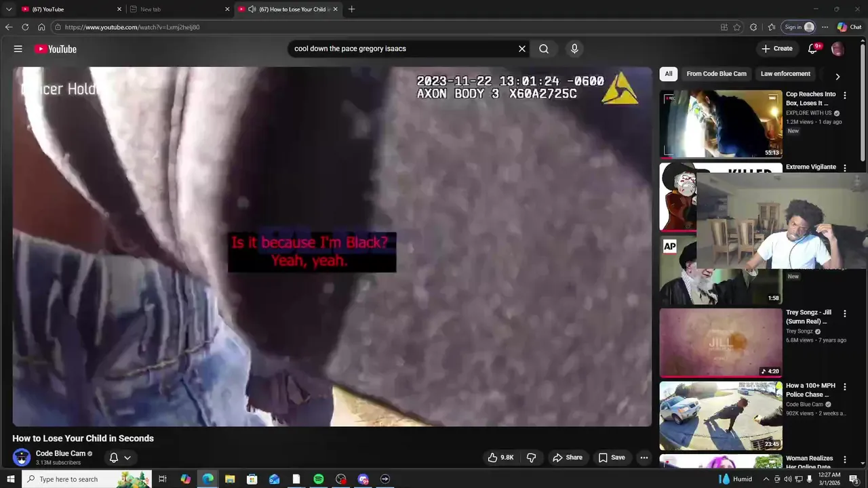868x488 pixels.
Task: Click the Create button
Action: [x=777, y=49]
